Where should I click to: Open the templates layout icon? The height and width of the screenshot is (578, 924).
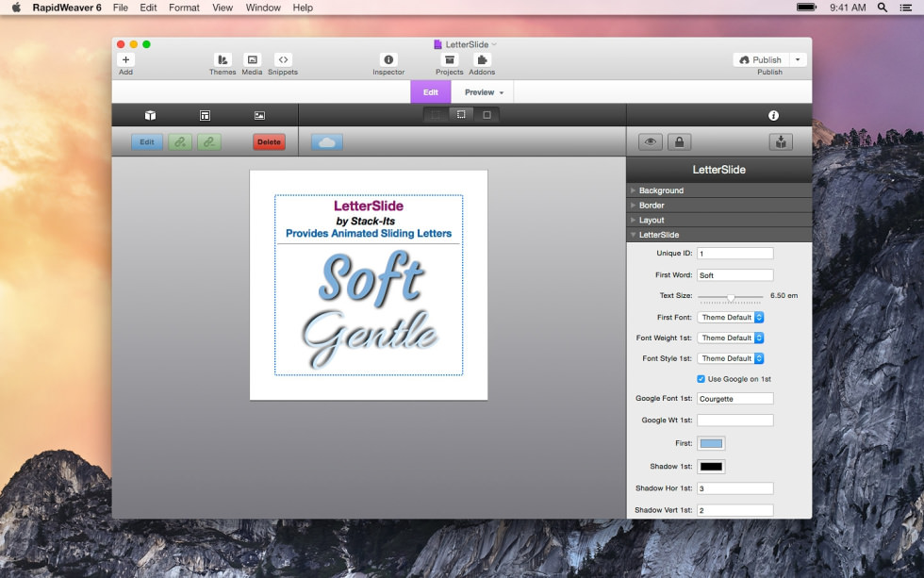point(205,115)
